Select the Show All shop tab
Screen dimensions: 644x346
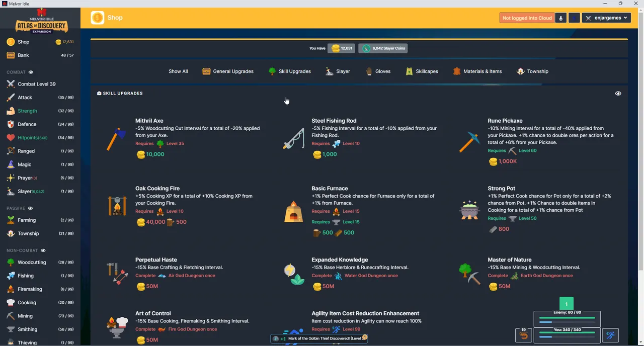click(178, 71)
